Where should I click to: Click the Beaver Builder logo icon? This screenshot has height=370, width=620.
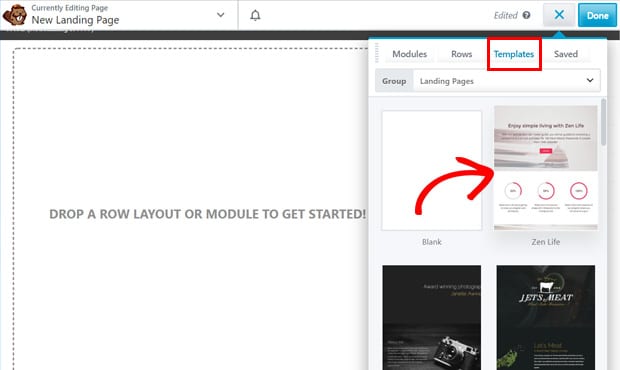(x=15, y=15)
